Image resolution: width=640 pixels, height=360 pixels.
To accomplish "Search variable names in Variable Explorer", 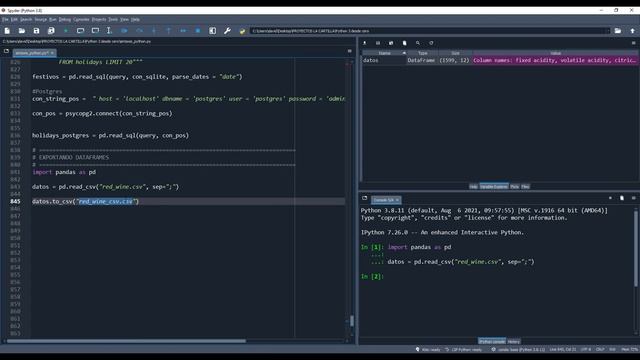I will [x=418, y=43].
